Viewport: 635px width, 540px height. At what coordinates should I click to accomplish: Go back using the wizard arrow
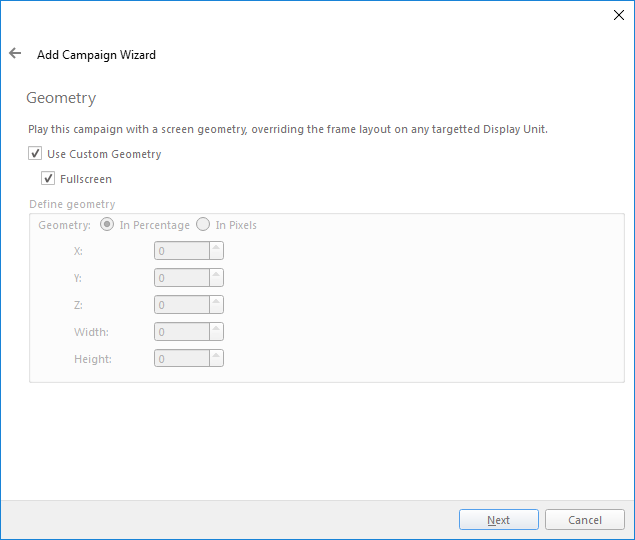click(15, 53)
